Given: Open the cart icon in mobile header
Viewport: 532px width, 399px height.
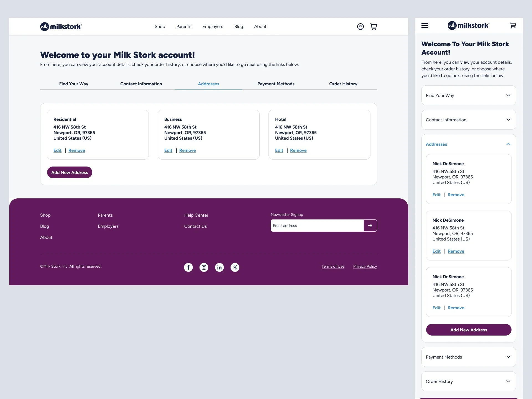Looking at the screenshot, I should [x=513, y=25].
